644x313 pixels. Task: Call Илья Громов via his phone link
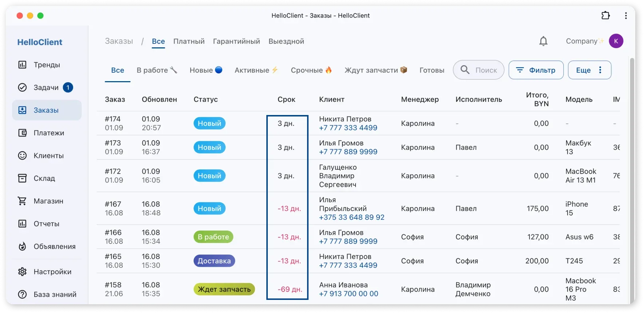(x=348, y=152)
